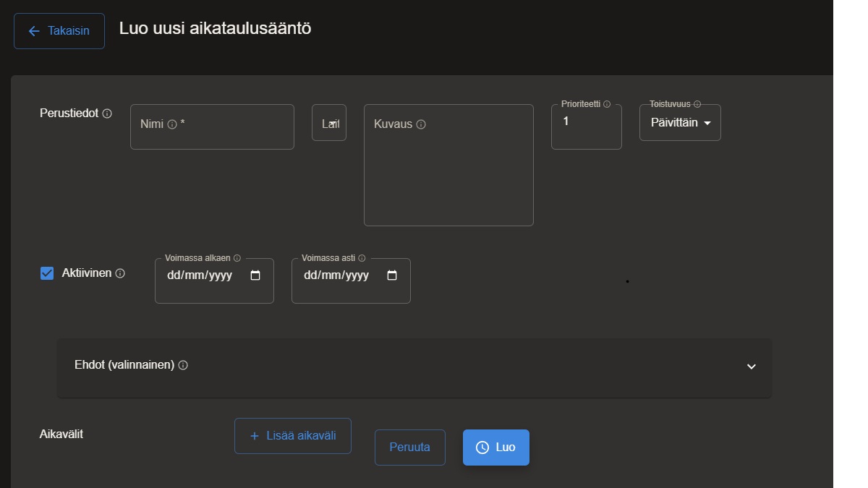Open the narrow Laji dropdown
The height and width of the screenshot is (488, 868).
[329, 124]
